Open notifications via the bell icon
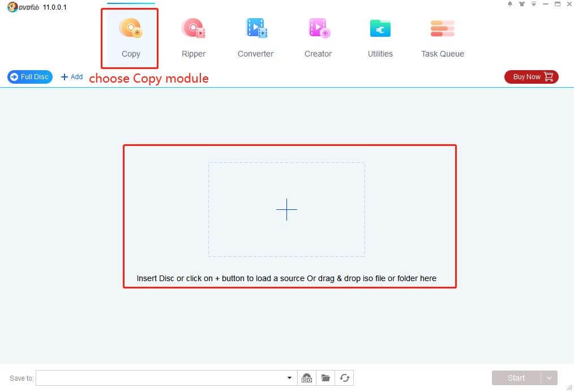This screenshot has height=392, width=574. point(508,5)
